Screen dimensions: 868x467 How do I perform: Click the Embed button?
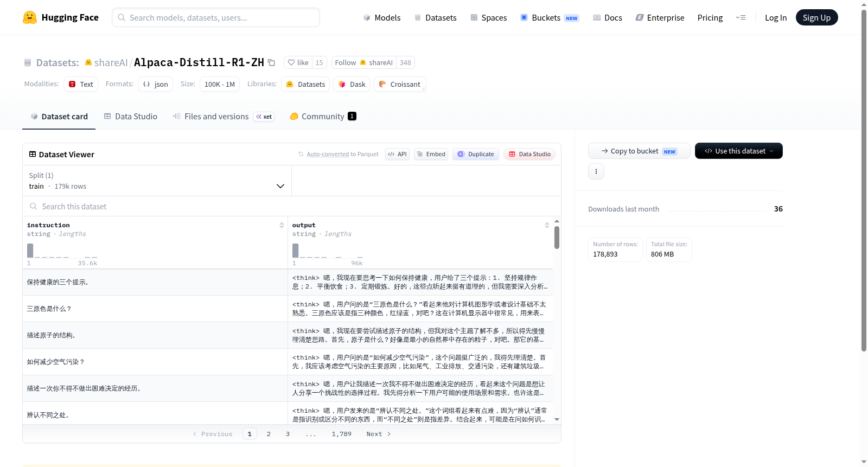coord(431,154)
